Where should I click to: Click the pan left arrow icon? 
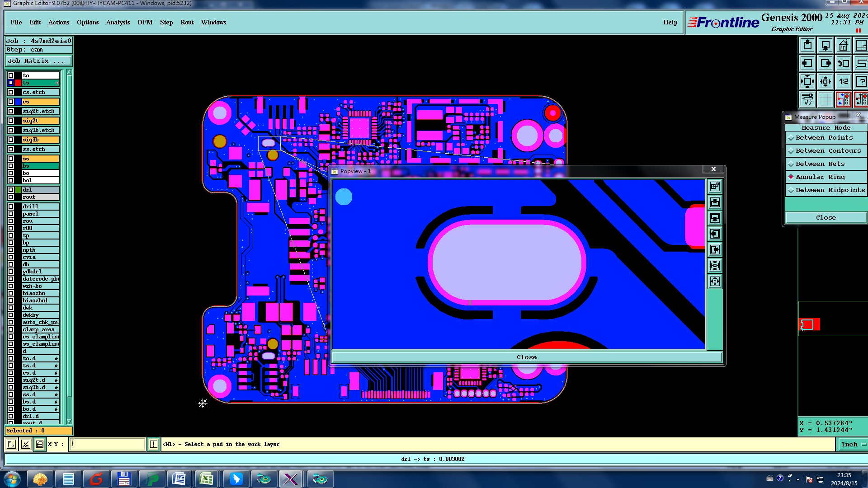807,64
